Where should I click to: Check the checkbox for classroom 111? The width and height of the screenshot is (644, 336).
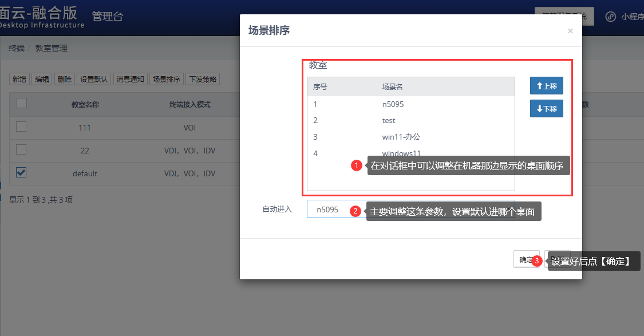coord(21,127)
